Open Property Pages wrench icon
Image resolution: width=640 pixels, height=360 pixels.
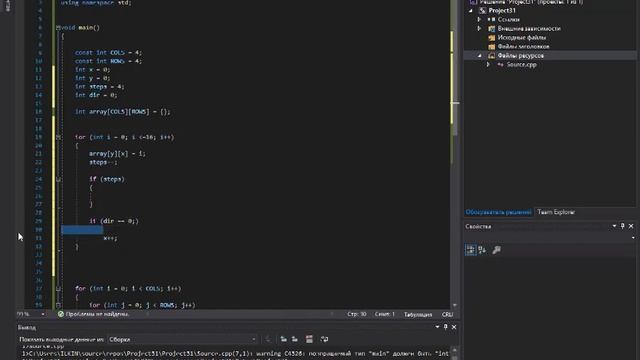496,250
